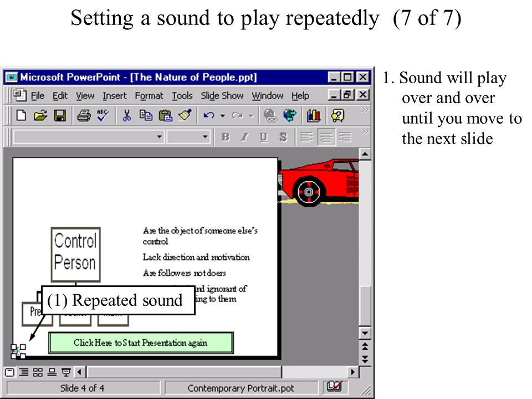Center align the text
Screen dimensions: 532x399
326,137
